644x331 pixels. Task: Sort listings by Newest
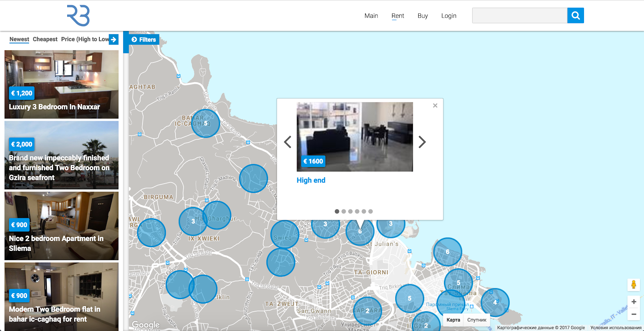(x=19, y=39)
